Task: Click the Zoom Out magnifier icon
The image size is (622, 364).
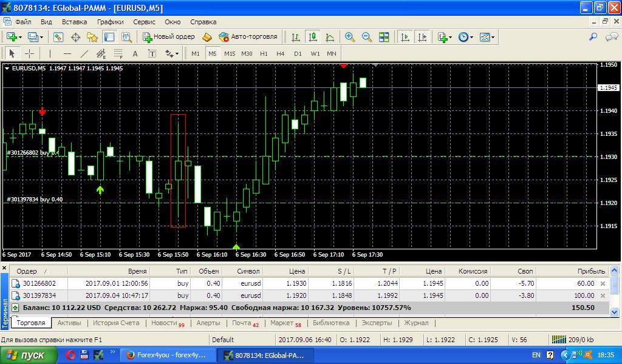Action: click(x=367, y=37)
